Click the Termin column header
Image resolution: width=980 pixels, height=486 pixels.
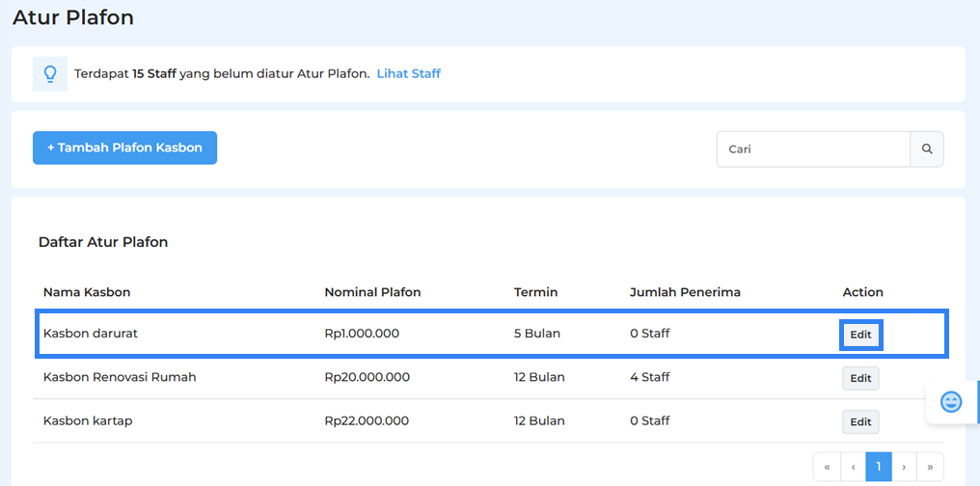pos(535,292)
